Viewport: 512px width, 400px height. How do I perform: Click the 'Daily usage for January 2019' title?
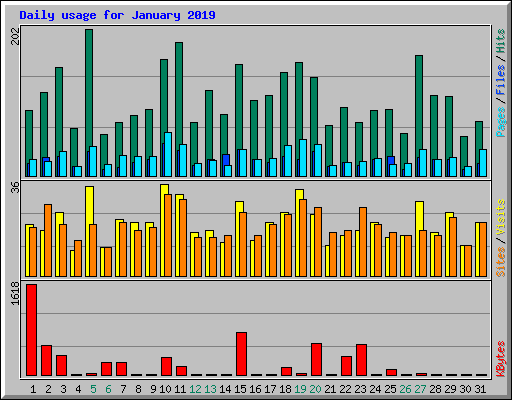coord(117,15)
